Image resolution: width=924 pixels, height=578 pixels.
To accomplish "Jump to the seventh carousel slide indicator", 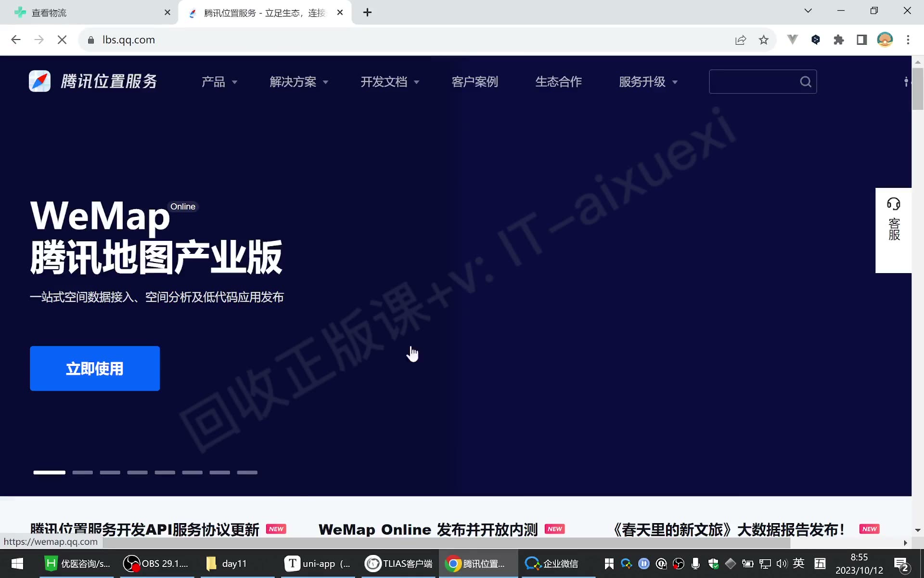I will click(x=219, y=473).
